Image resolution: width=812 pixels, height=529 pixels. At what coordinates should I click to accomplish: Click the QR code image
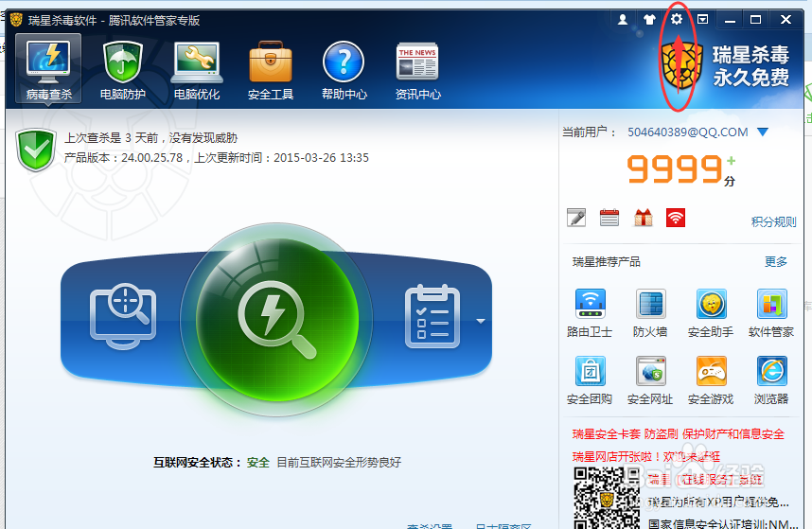[607, 498]
